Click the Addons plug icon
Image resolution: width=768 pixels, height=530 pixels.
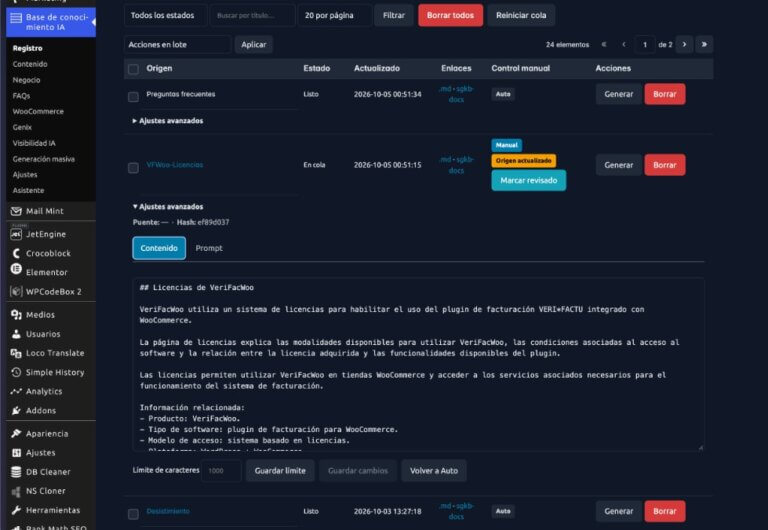click(16, 410)
